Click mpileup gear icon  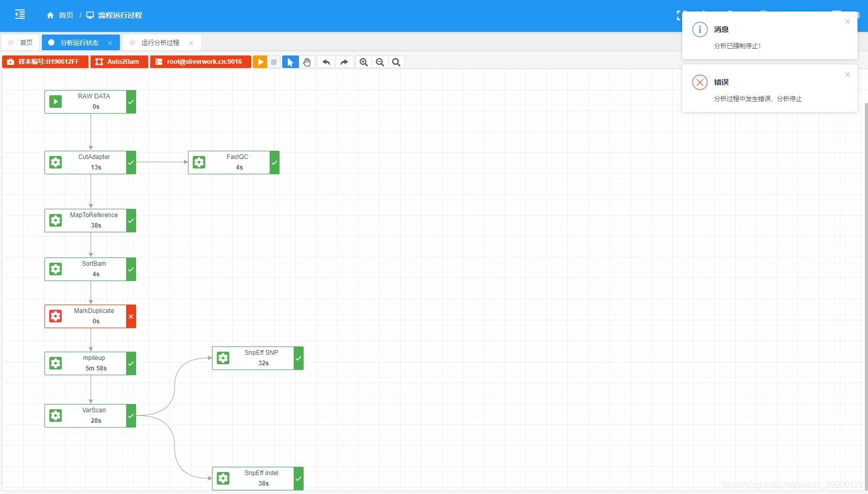pos(55,363)
